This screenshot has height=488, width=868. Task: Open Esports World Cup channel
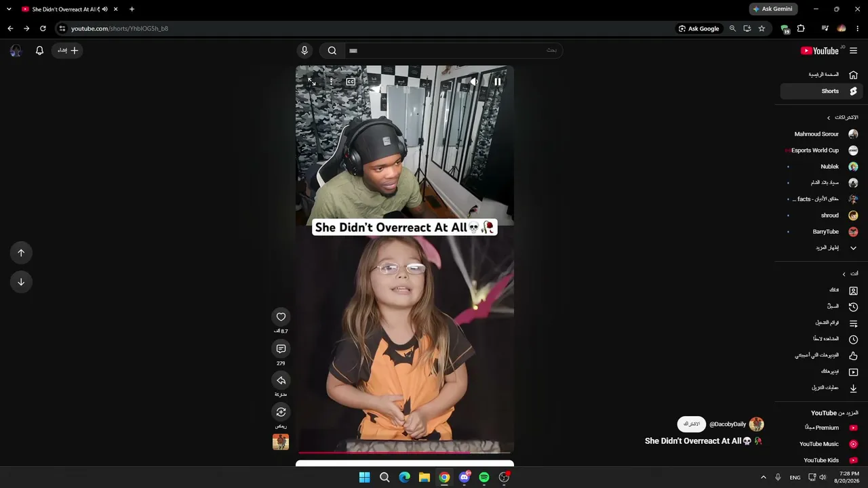click(821, 150)
